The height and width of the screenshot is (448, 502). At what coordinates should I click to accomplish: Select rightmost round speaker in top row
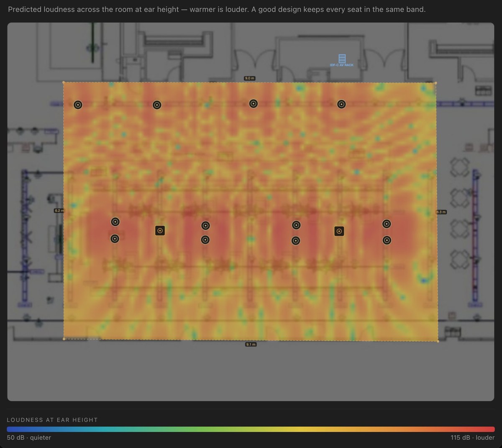[341, 104]
